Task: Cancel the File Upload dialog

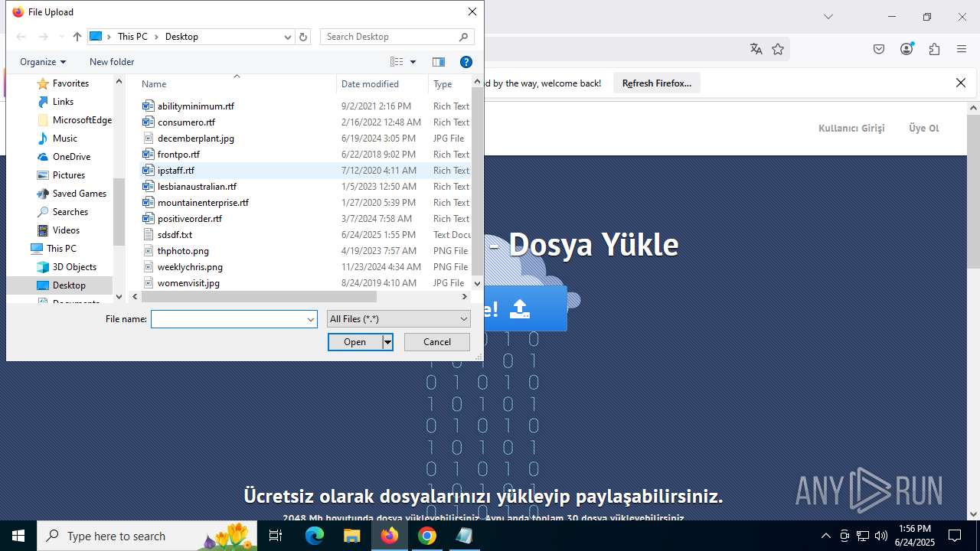Action: click(x=437, y=342)
